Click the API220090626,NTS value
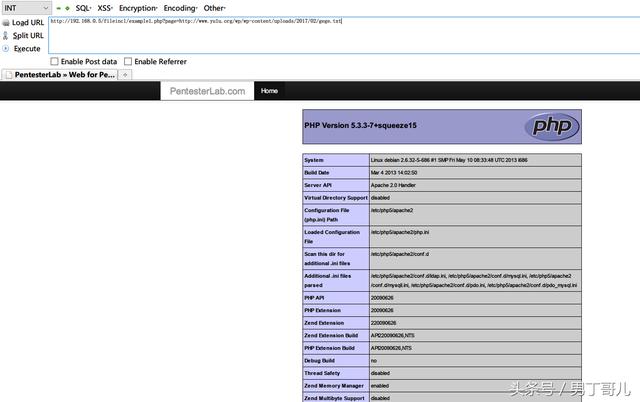Image resolution: width=640 pixels, height=402 pixels. [393, 335]
